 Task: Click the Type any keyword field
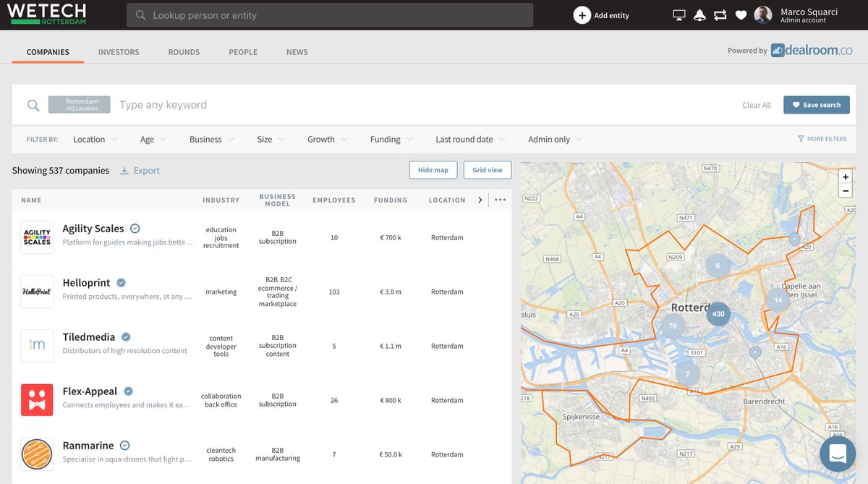tap(427, 105)
